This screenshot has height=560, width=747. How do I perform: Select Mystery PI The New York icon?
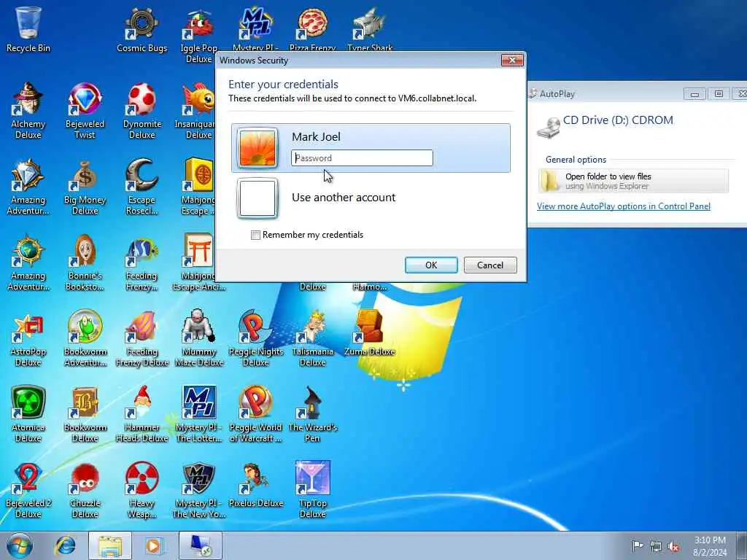coord(198,490)
